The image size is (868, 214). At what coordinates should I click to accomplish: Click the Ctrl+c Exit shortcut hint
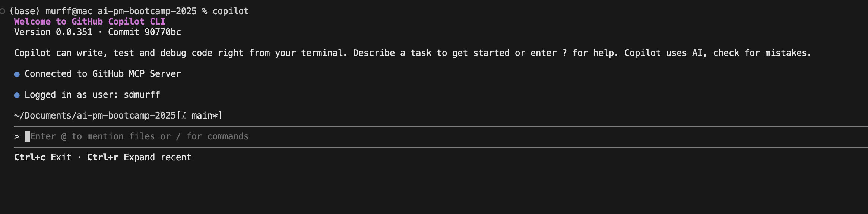click(42, 157)
